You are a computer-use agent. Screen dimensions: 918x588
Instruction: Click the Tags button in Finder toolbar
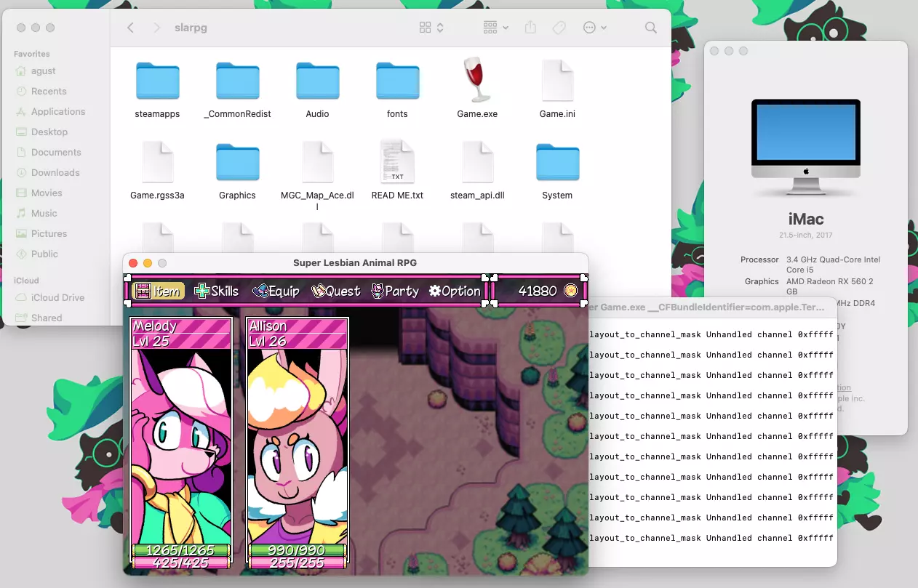tap(559, 28)
